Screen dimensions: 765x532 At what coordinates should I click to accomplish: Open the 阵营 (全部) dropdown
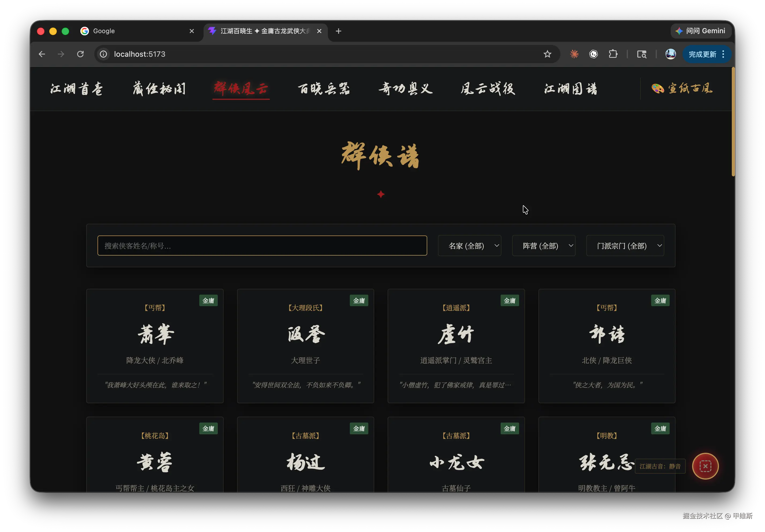pos(544,246)
